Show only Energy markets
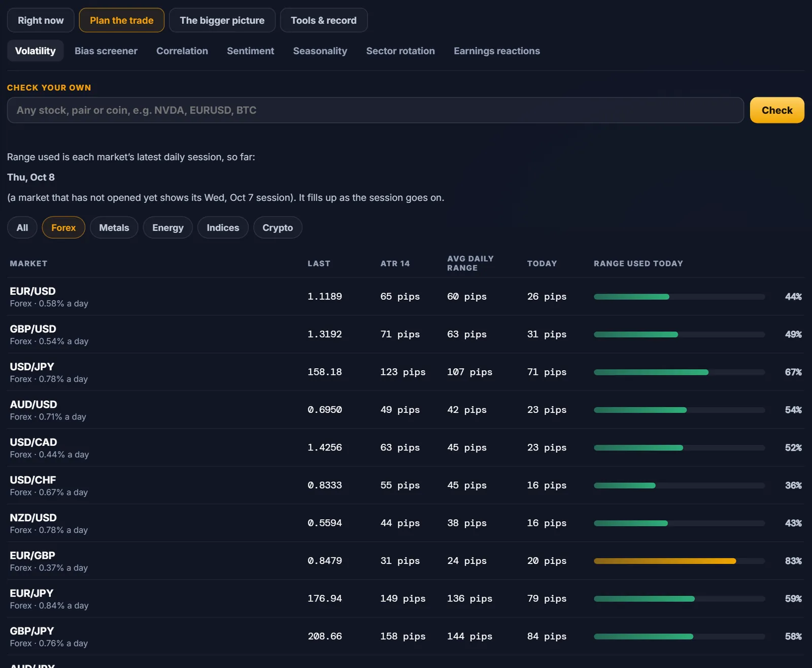Image resolution: width=812 pixels, height=668 pixels. [x=168, y=228]
